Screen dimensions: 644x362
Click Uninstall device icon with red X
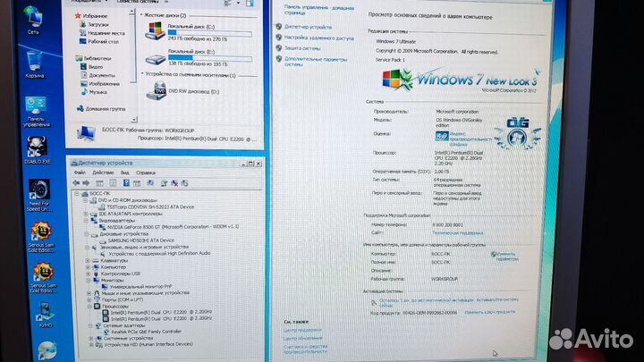coord(174,183)
